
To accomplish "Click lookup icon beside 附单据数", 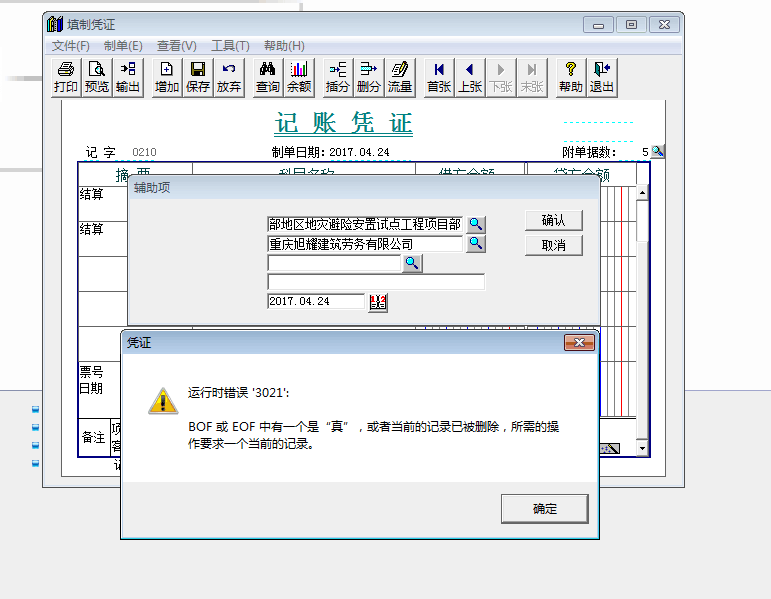I will click(x=657, y=151).
